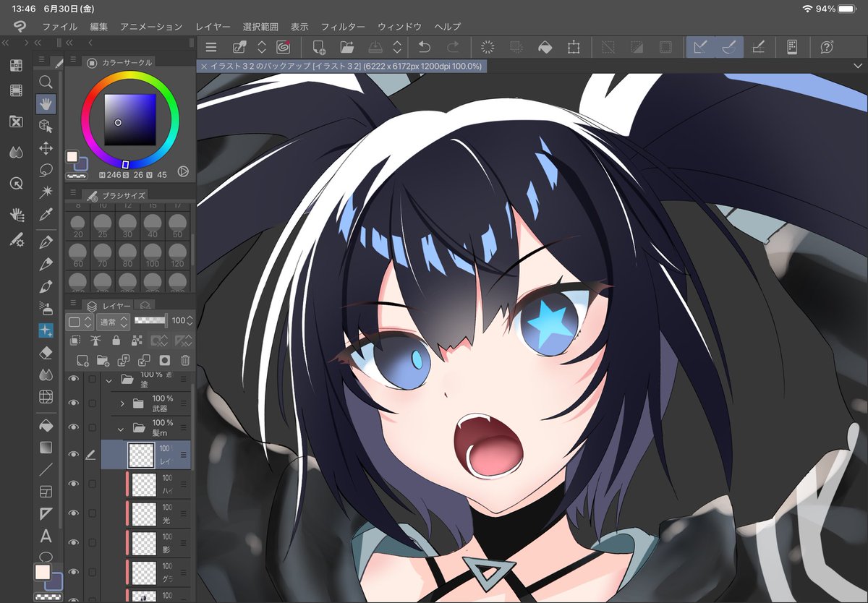
Task: Click the layer opacity 100 stepper arrows
Action: [191, 321]
